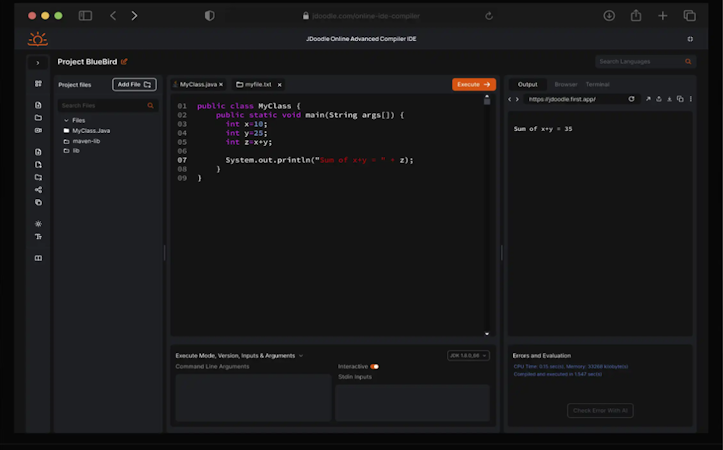Screen dimensions: 723x450
Task: Click the Add File button
Action: [134, 85]
